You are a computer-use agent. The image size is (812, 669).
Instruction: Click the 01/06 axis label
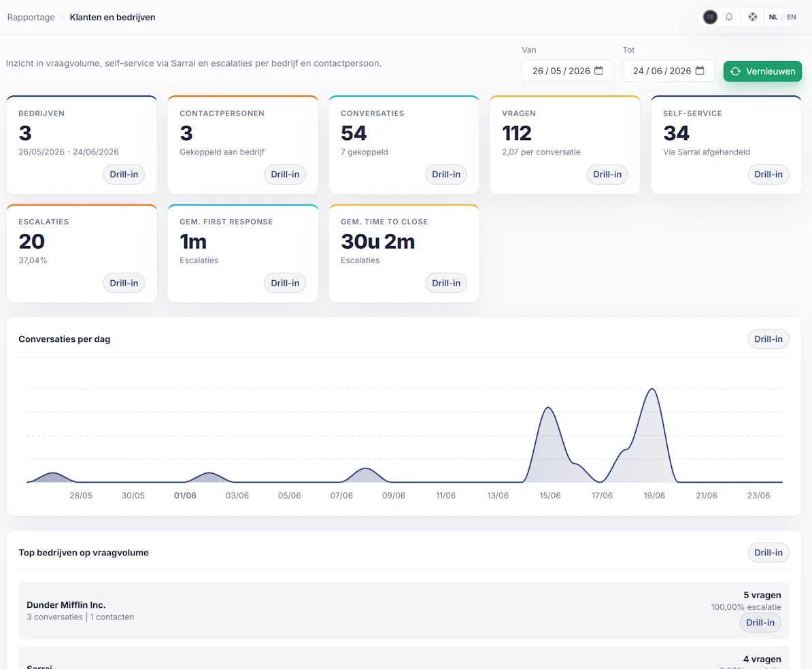185,496
